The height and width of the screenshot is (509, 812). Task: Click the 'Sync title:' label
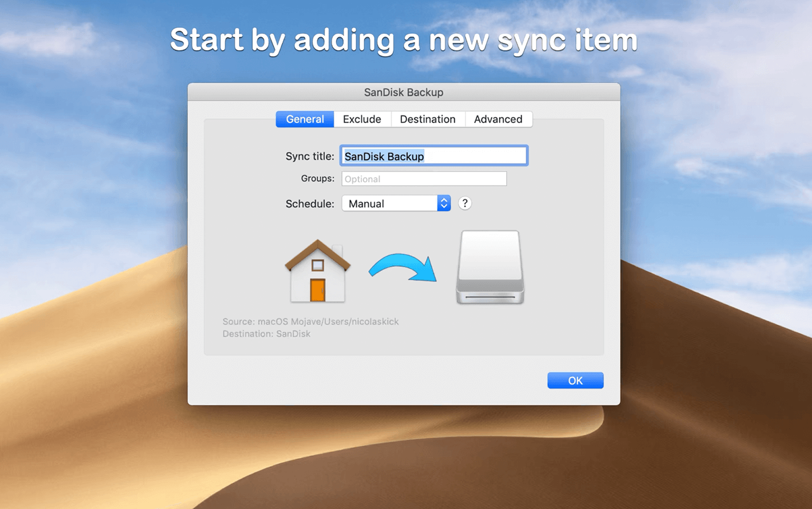pos(310,156)
